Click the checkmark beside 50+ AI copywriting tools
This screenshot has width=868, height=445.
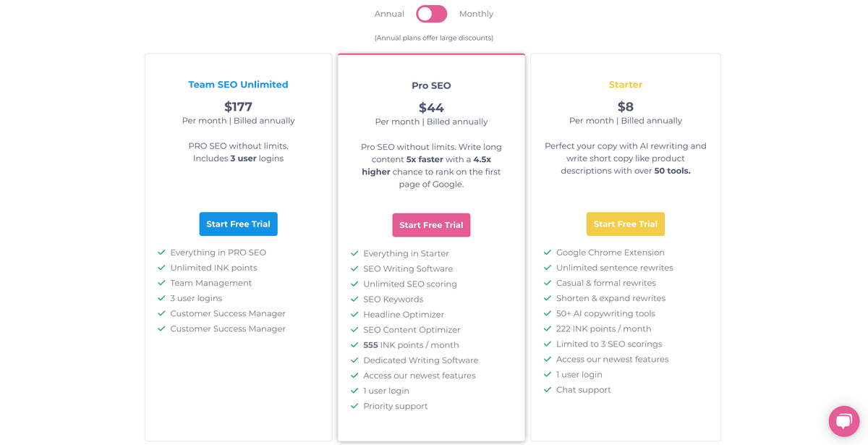[548, 313]
